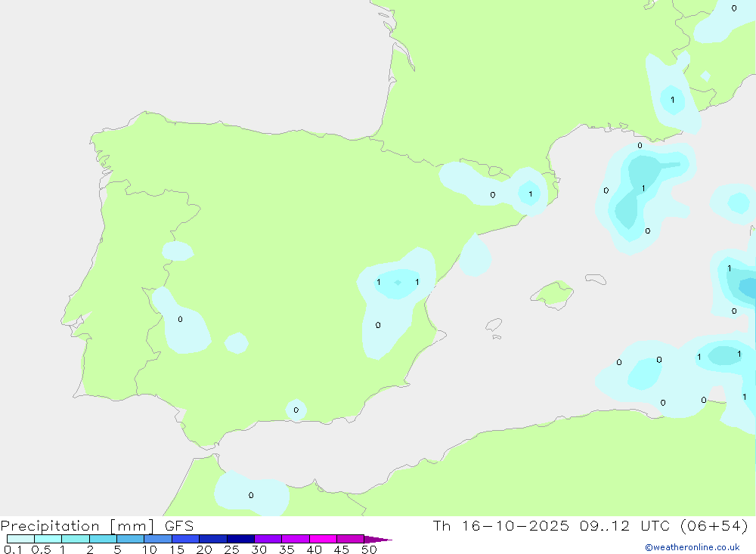Click the '10' legend scale label
The width and height of the screenshot is (756, 554).
coord(150,549)
